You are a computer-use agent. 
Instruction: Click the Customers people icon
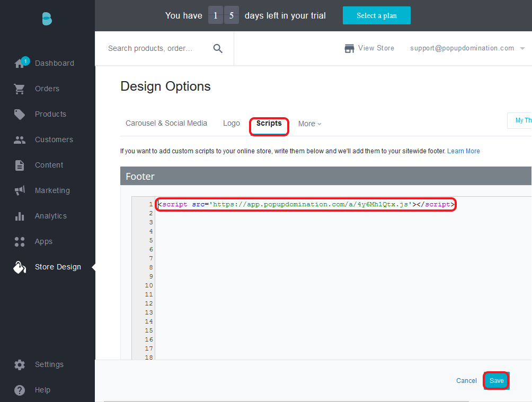[19, 140]
